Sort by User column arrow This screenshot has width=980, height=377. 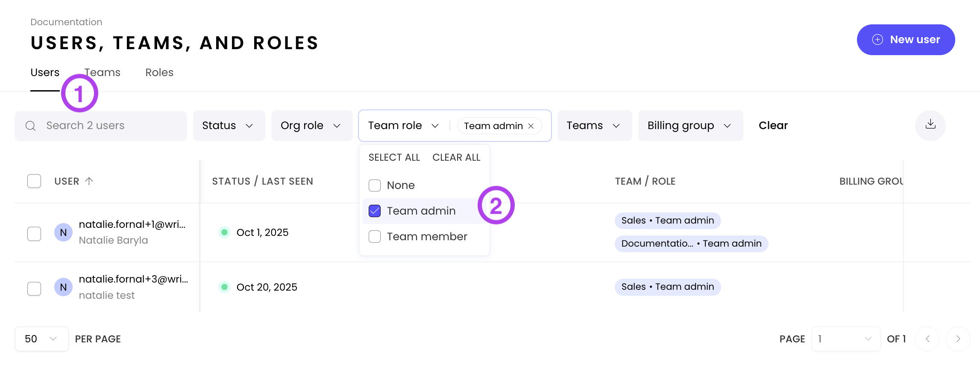89,181
